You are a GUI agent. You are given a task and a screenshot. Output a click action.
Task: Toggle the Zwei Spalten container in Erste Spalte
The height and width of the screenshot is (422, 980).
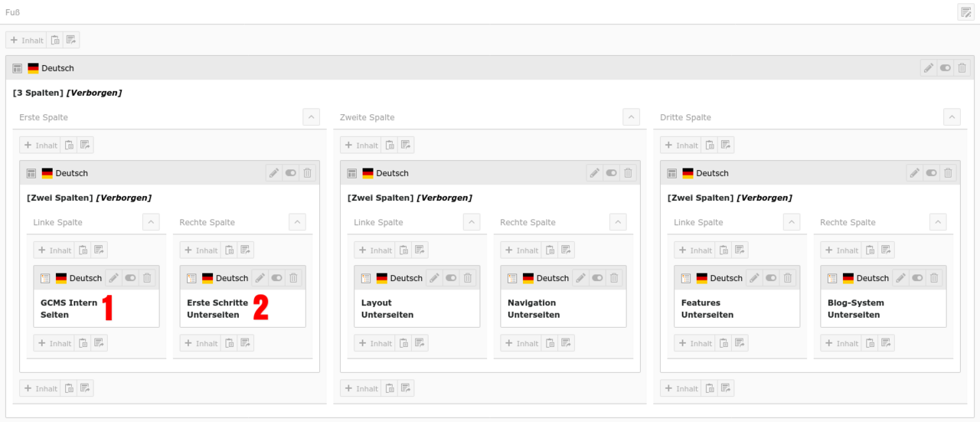pos(291,173)
